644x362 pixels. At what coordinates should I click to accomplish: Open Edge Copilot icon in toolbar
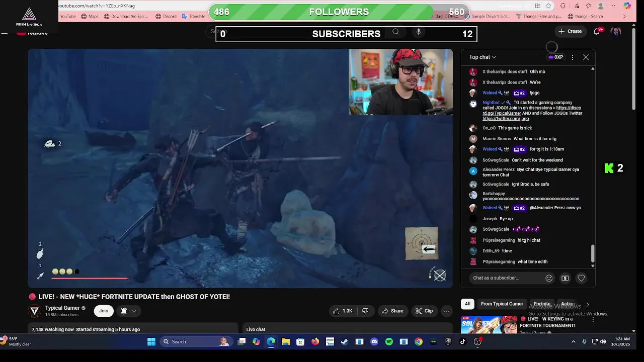(x=627, y=6)
